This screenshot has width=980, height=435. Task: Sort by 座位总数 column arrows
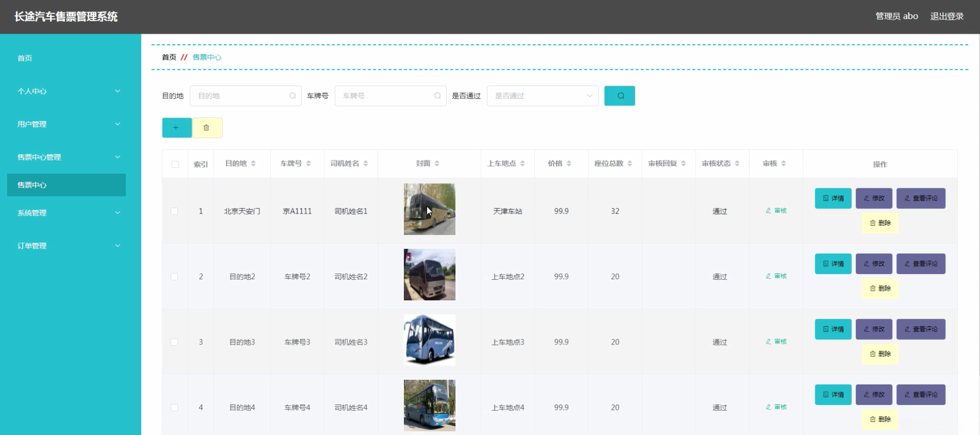coord(630,164)
